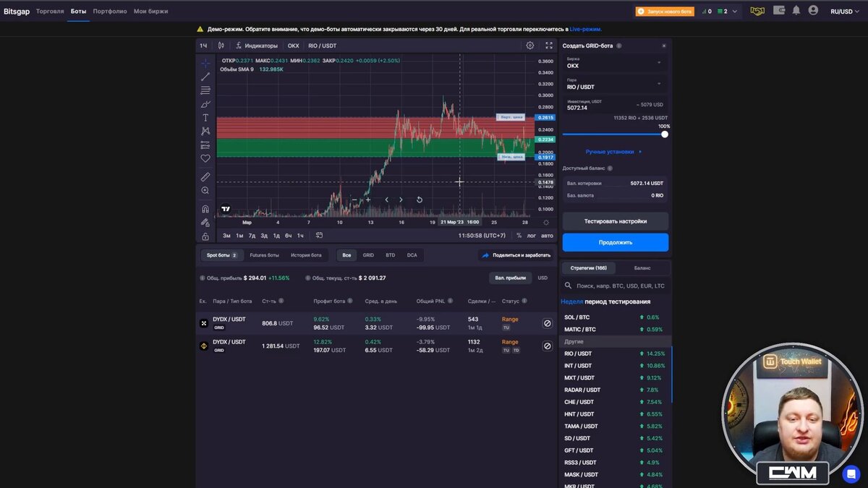Open the chart settings gear icon
The image size is (868, 488).
[530, 46]
